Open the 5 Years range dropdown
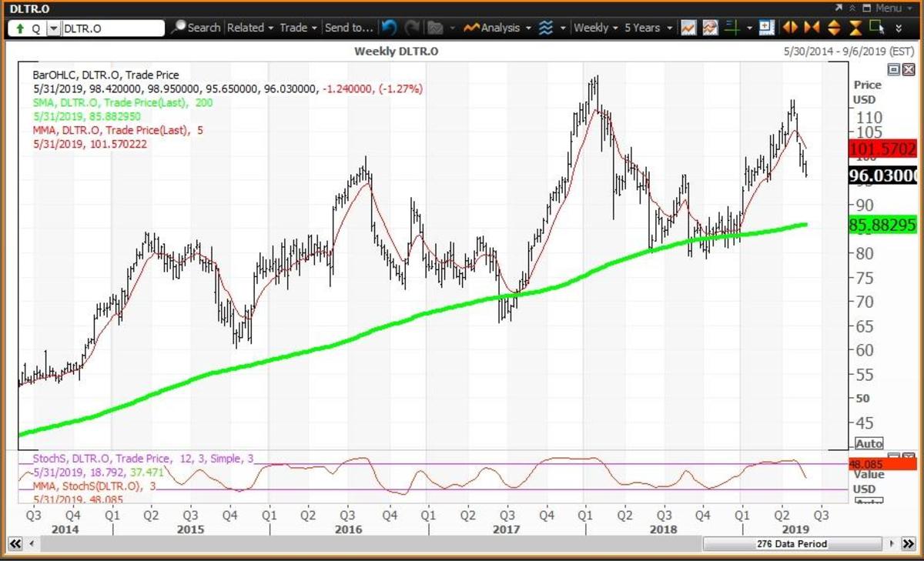The width and height of the screenshot is (924, 561). [x=648, y=28]
